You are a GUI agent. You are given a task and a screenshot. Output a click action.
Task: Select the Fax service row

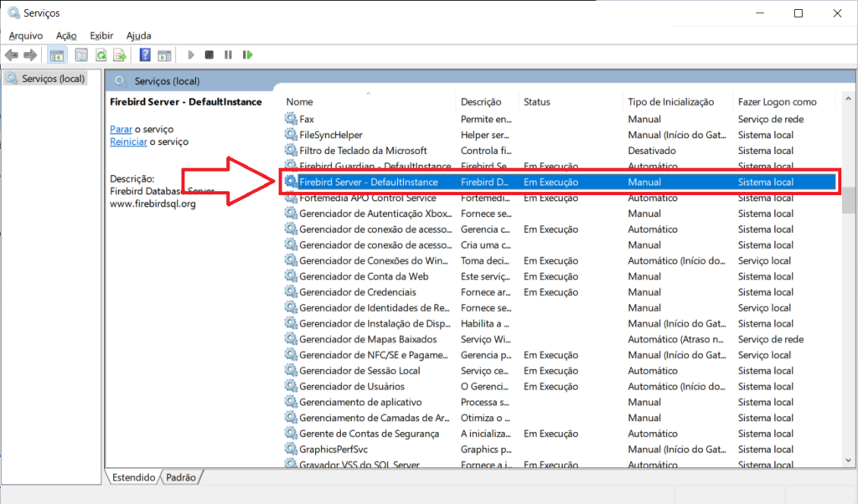pos(307,120)
